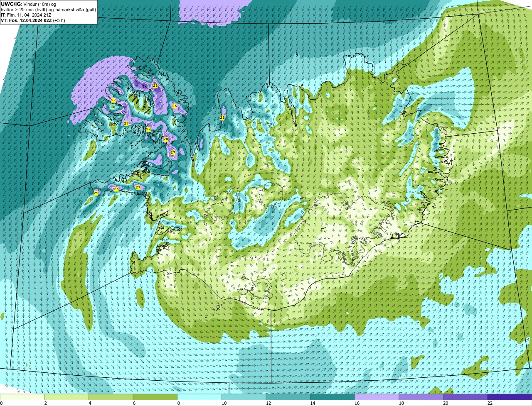Click the legend scale number 4
This screenshot has width=532, height=406.
[x=90, y=403]
